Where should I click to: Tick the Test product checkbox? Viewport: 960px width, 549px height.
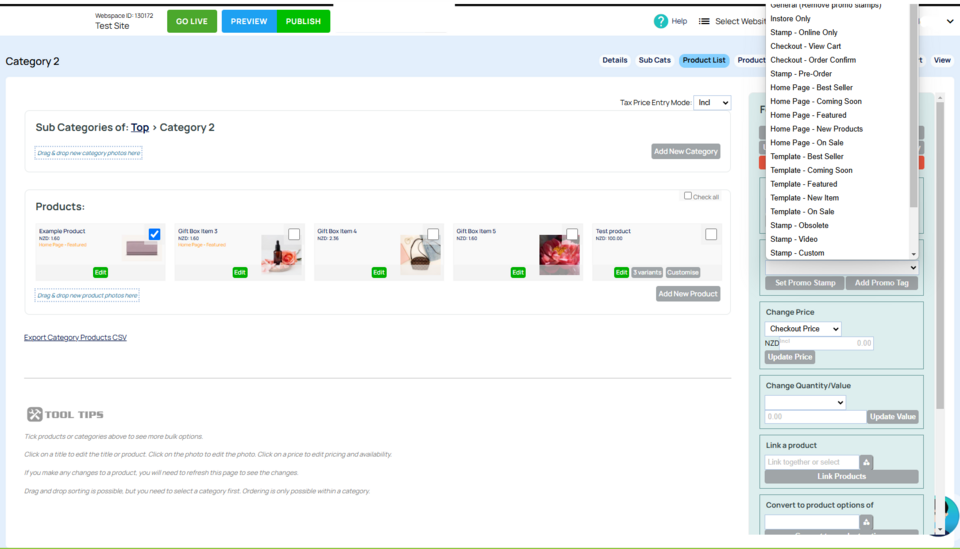point(711,234)
